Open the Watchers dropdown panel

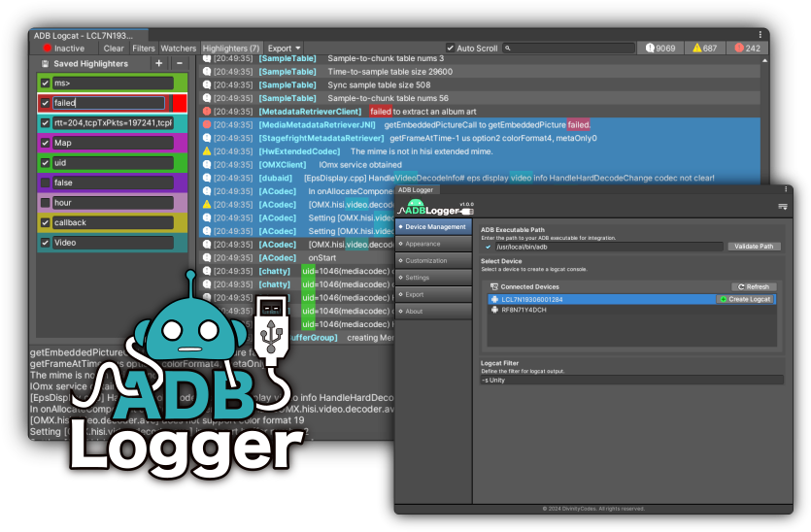pyautogui.click(x=178, y=48)
